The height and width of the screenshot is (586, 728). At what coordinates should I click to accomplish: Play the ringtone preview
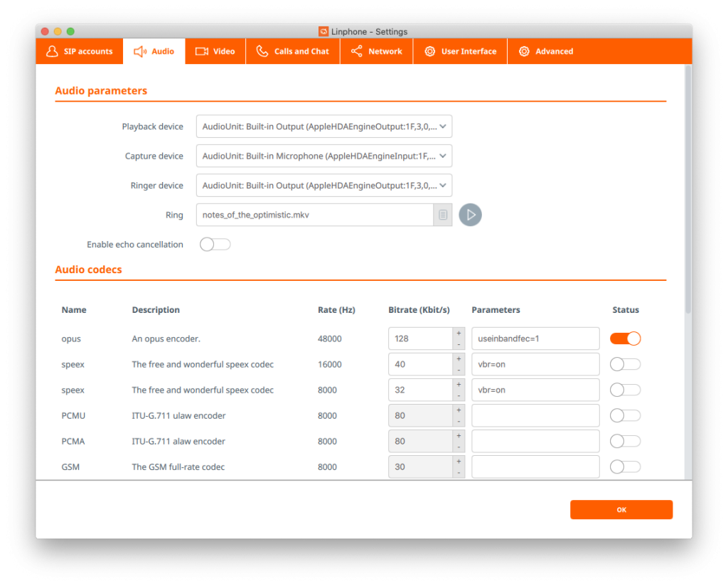point(470,215)
